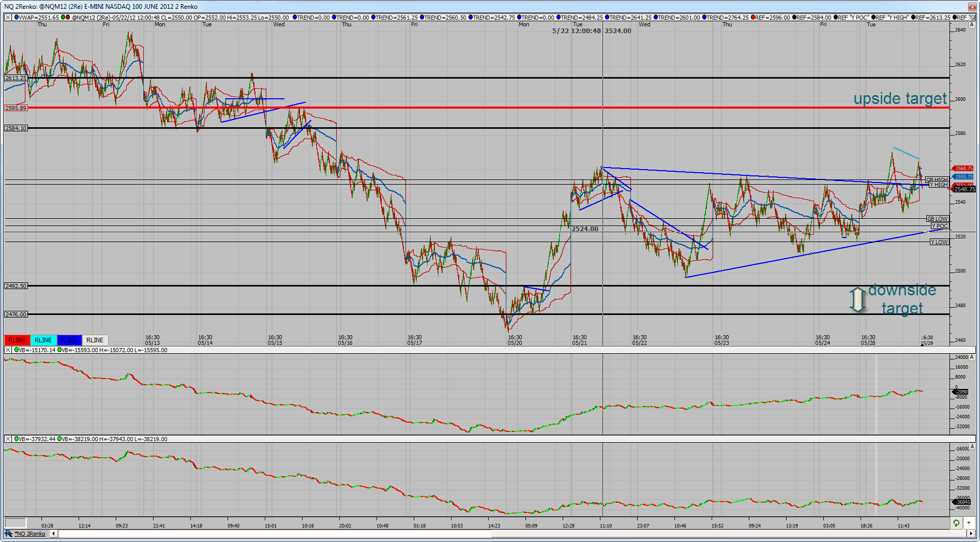The width and height of the screenshot is (980, 542).
Task: Click the 2613.25 price level label
Action: (16, 78)
